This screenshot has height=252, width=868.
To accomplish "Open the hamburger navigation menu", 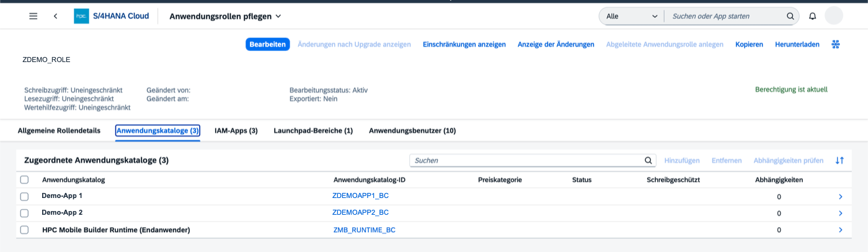I will (x=33, y=16).
